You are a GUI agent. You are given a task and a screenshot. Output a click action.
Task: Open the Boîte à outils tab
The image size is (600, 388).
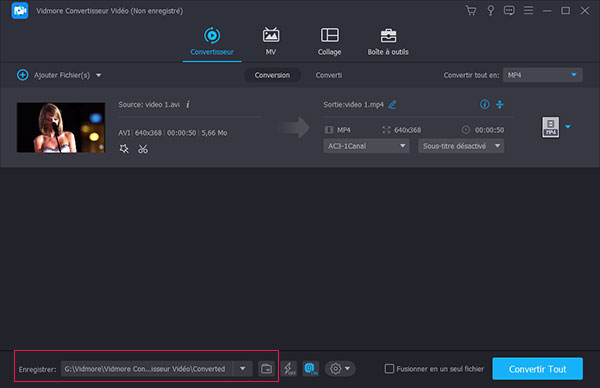coord(388,42)
